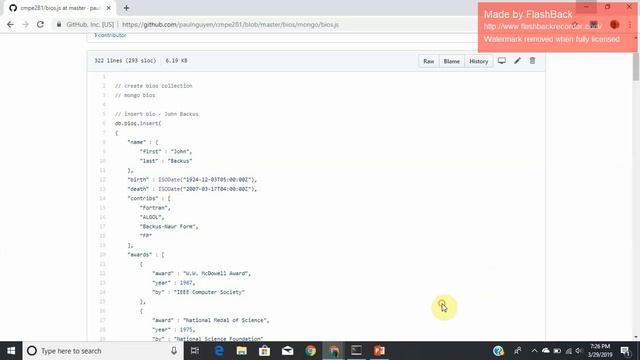Open PowerPoint from taskbar
The width and height of the screenshot is (640, 360).
coord(379,351)
